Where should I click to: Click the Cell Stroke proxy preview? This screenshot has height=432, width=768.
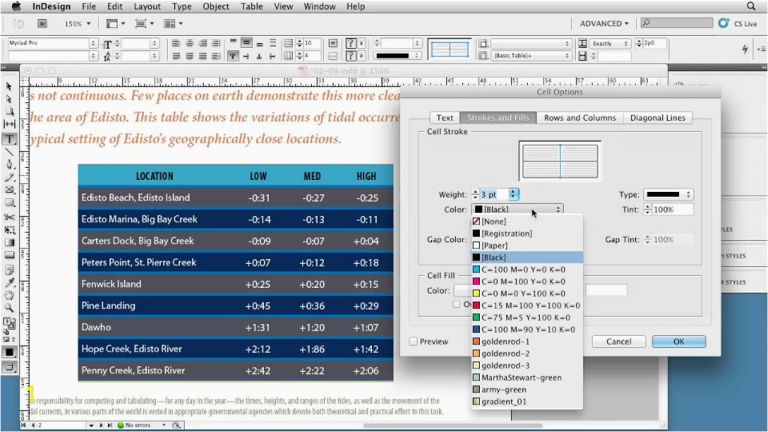point(560,161)
